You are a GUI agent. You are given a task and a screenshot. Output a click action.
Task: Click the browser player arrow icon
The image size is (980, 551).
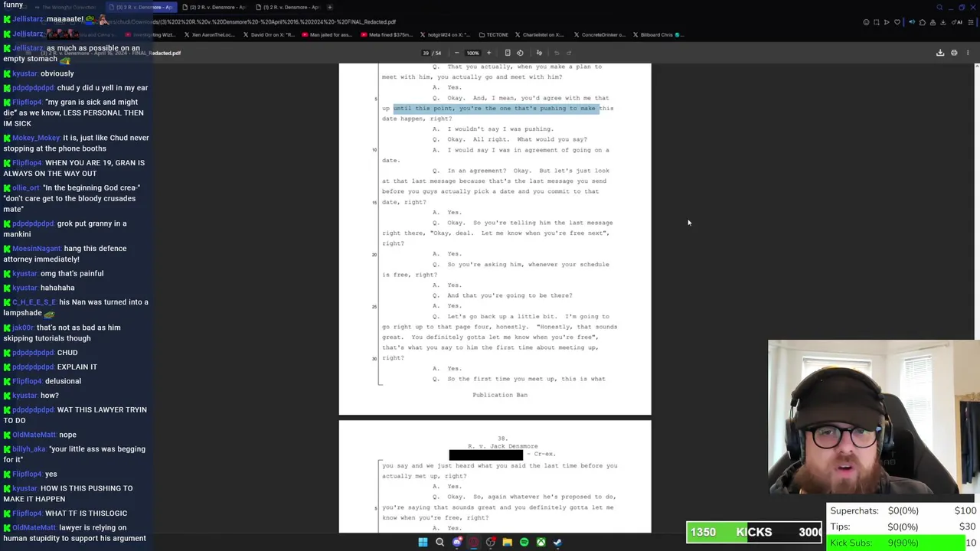click(887, 22)
